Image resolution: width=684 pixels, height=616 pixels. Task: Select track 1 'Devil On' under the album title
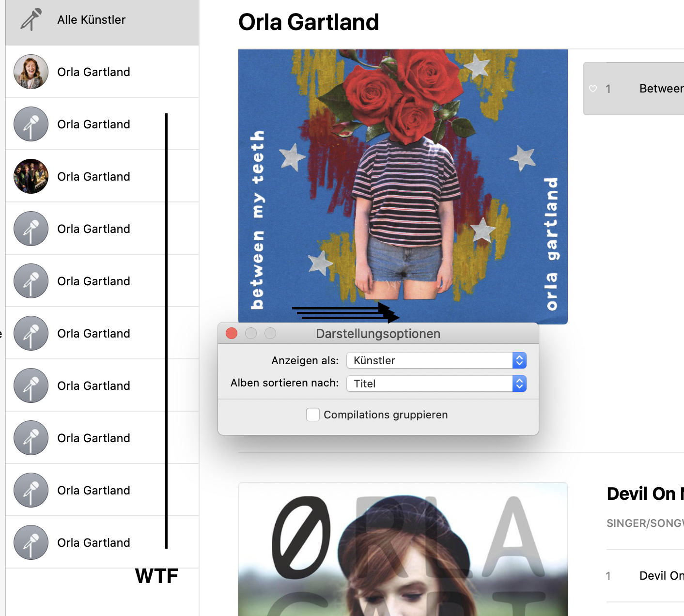[645, 576]
